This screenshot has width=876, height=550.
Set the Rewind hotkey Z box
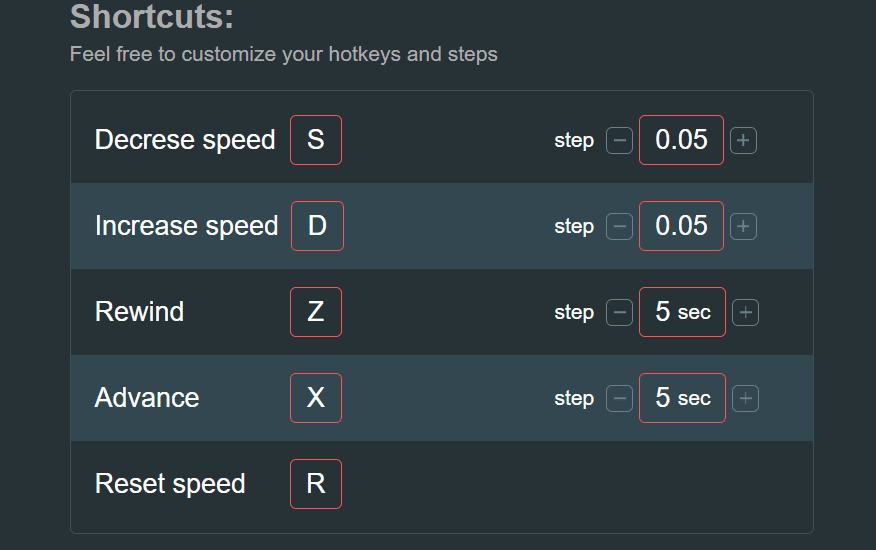point(316,312)
